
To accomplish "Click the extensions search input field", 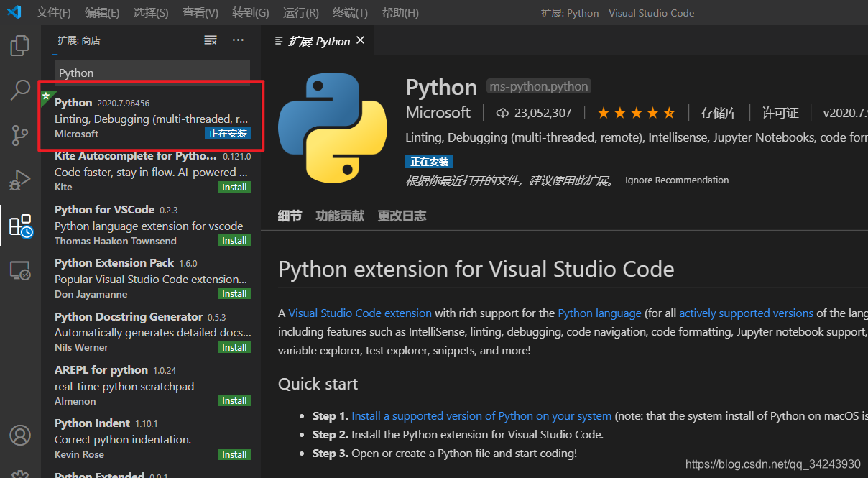I will click(x=152, y=73).
